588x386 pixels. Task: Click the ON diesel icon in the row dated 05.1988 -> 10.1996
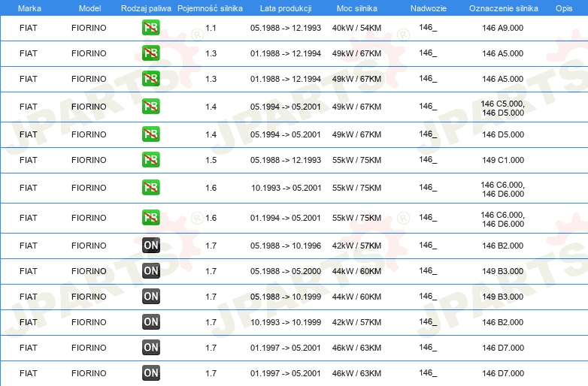150,246
